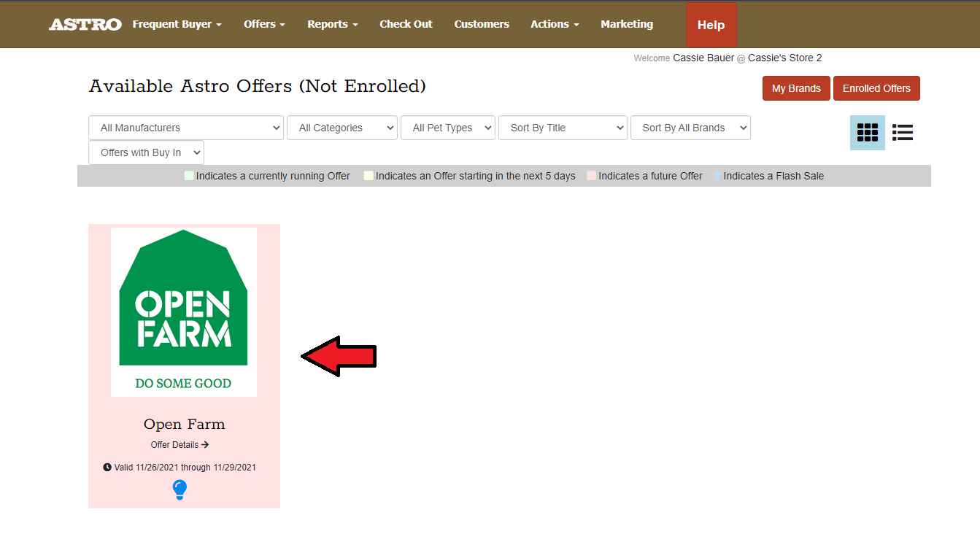Click the Offer Details link
This screenshot has height=558, width=980.
pyautogui.click(x=180, y=445)
